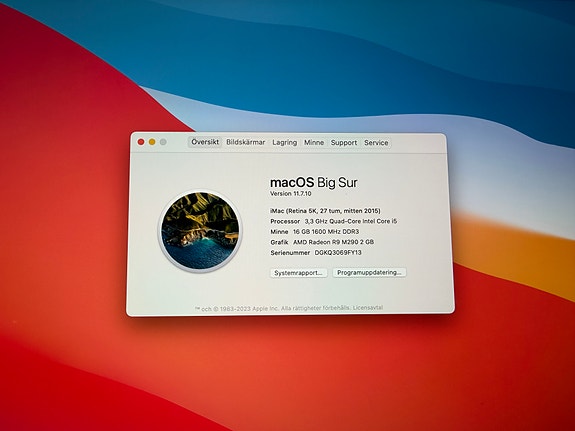Image resolution: width=575 pixels, height=431 pixels.
Task: Select the serial number DGKQ3069FY13
Action: [338, 252]
